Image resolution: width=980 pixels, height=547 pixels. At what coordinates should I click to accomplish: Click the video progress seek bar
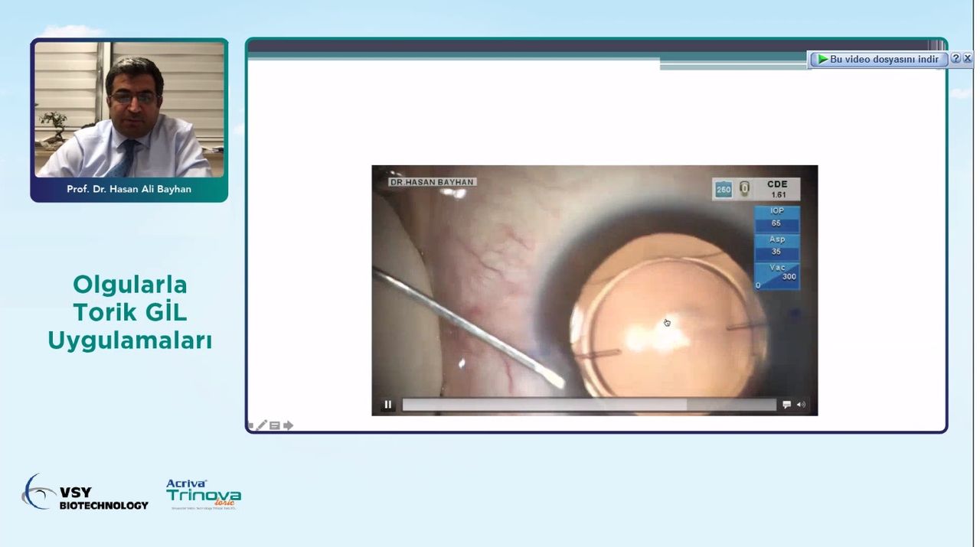[x=589, y=405]
